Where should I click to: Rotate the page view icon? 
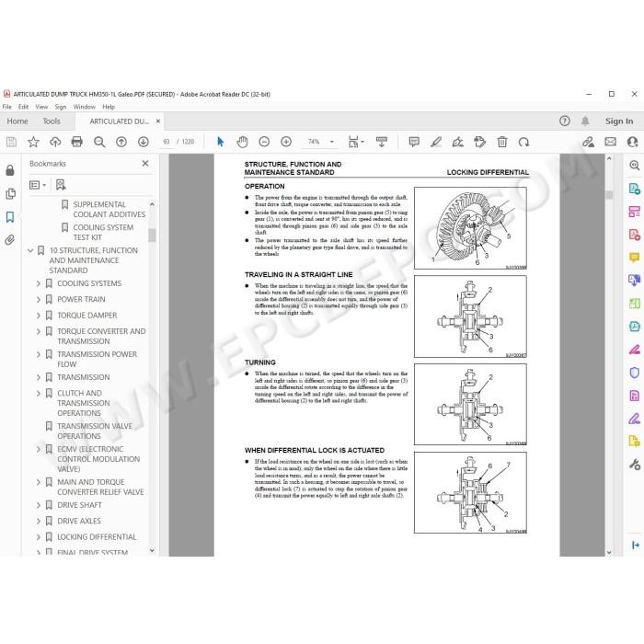tap(523, 142)
